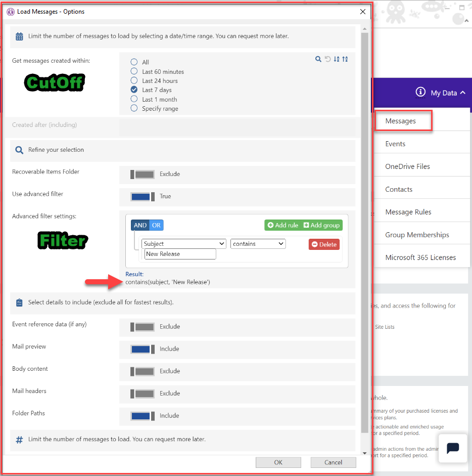This screenshot has height=476, width=472.
Task: Toggle the Body content switch
Action: pyautogui.click(x=143, y=371)
